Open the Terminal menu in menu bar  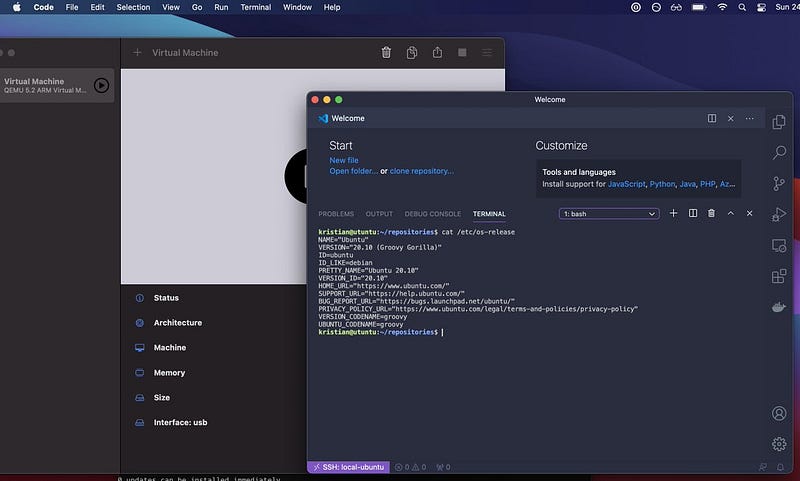click(256, 7)
